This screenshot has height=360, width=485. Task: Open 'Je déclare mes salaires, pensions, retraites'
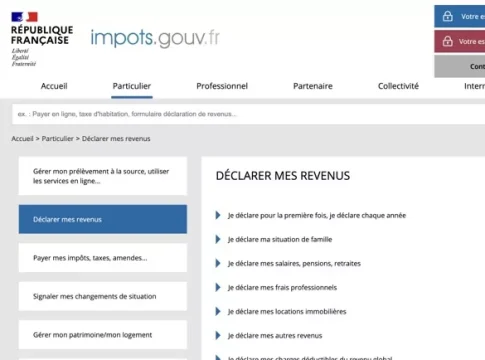[294, 264]
